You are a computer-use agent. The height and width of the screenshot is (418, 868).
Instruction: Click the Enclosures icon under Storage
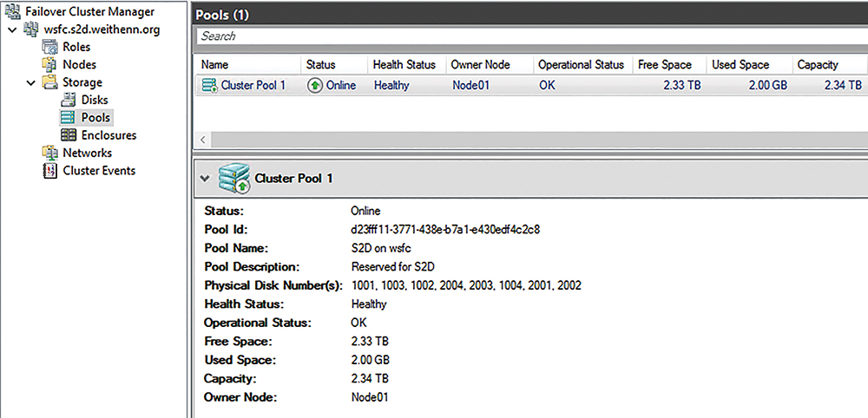(x=68, y=135)
